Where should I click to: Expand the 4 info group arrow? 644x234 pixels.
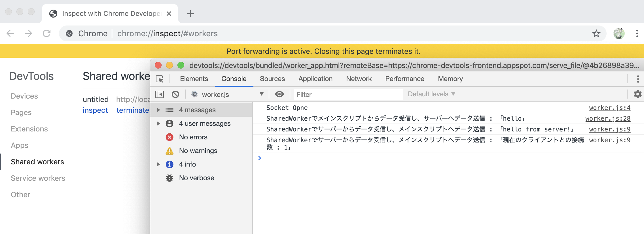click(x=158, y=164)
